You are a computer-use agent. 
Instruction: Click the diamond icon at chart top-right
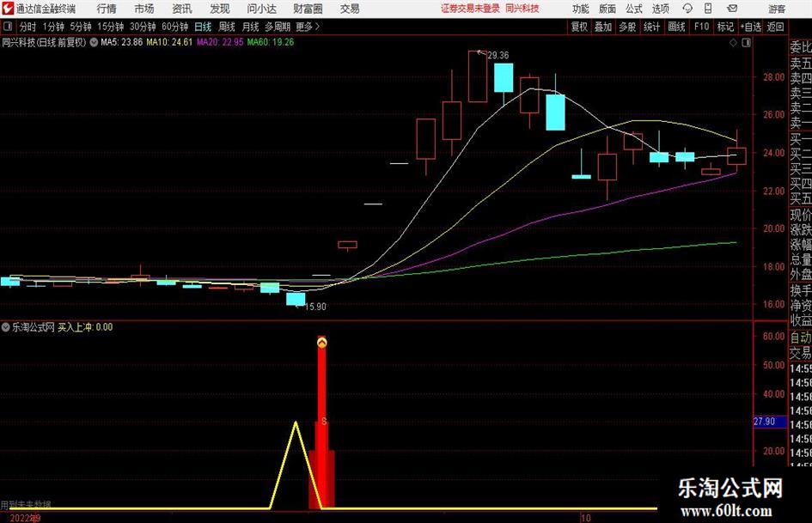pos(733,43)
